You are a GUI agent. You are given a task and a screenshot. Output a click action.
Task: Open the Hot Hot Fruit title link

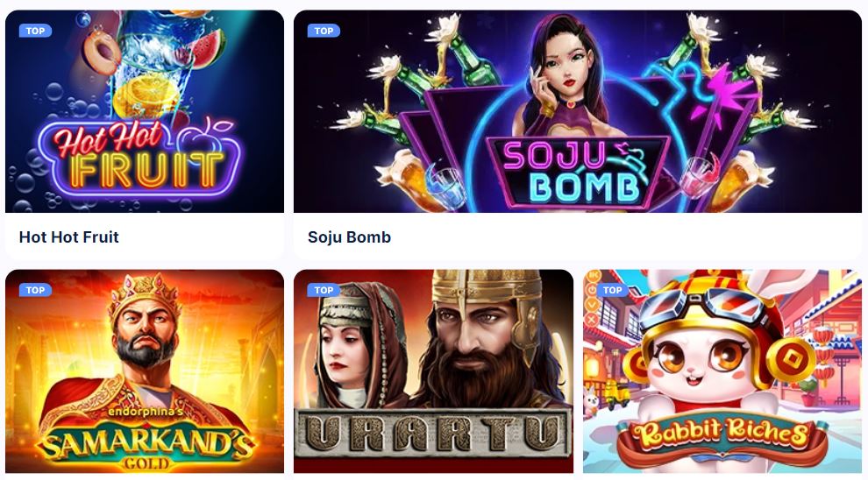69,237
